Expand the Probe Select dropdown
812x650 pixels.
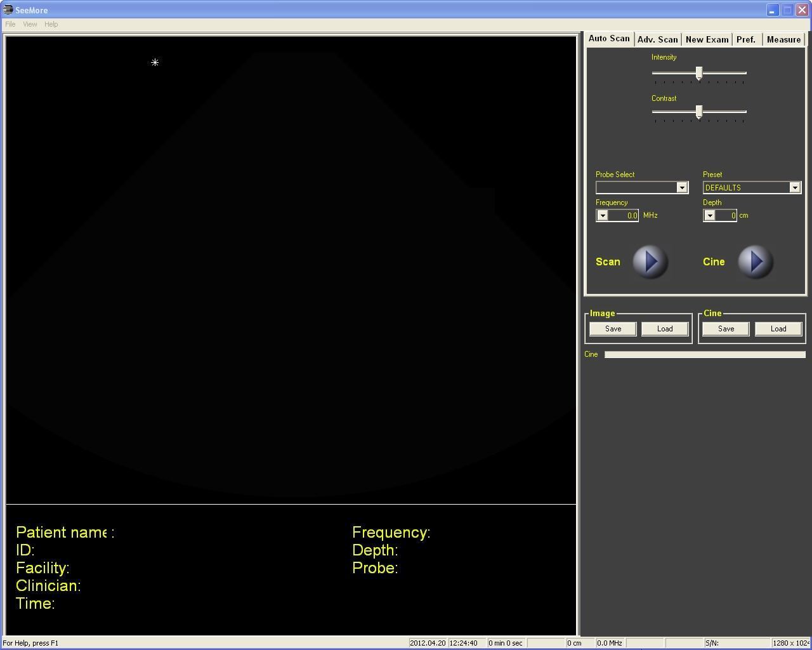click(x=682, y=187)
